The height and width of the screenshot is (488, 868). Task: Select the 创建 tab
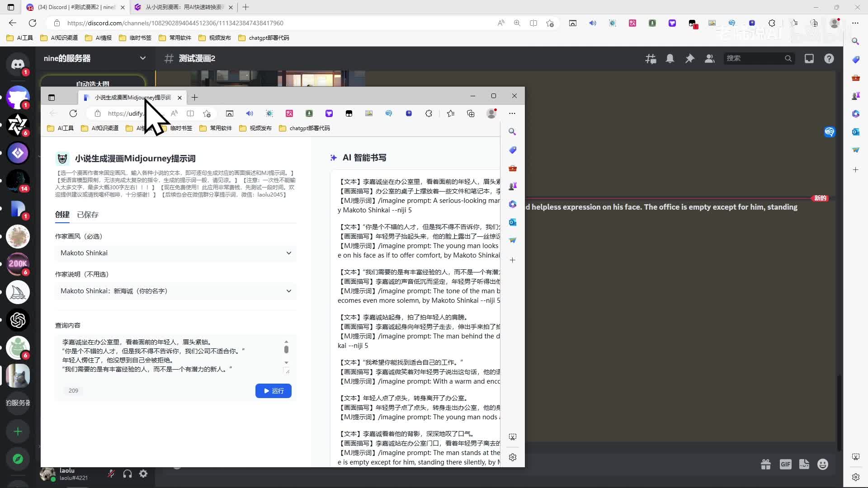click(x=62, y=215)
